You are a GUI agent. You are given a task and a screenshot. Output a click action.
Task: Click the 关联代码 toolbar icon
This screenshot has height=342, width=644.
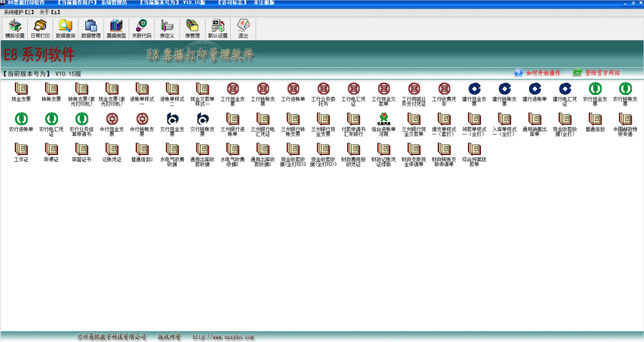point(142,28)
